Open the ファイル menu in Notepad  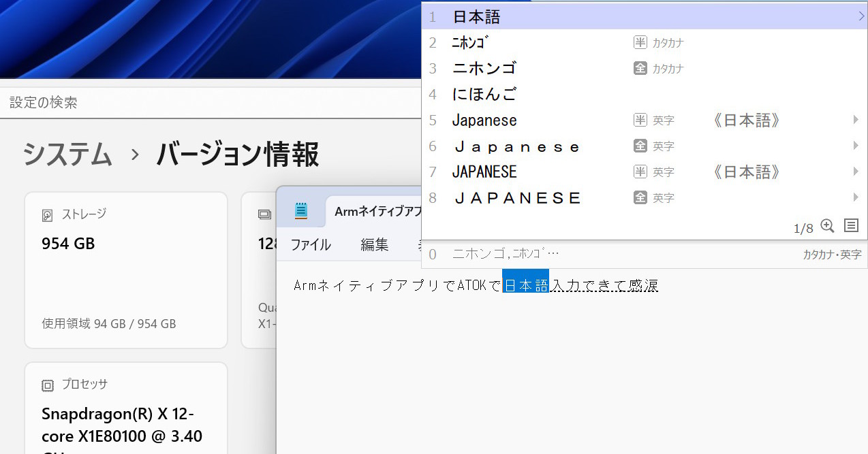311,245
